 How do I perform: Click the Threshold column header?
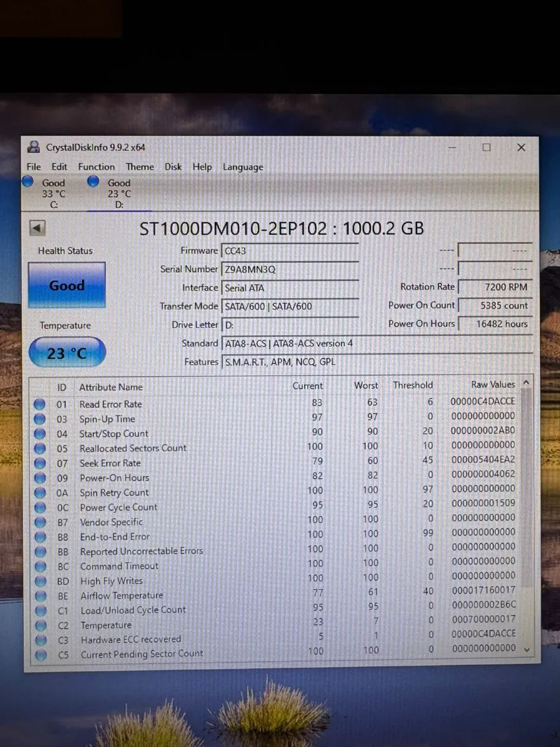point(413,385)
